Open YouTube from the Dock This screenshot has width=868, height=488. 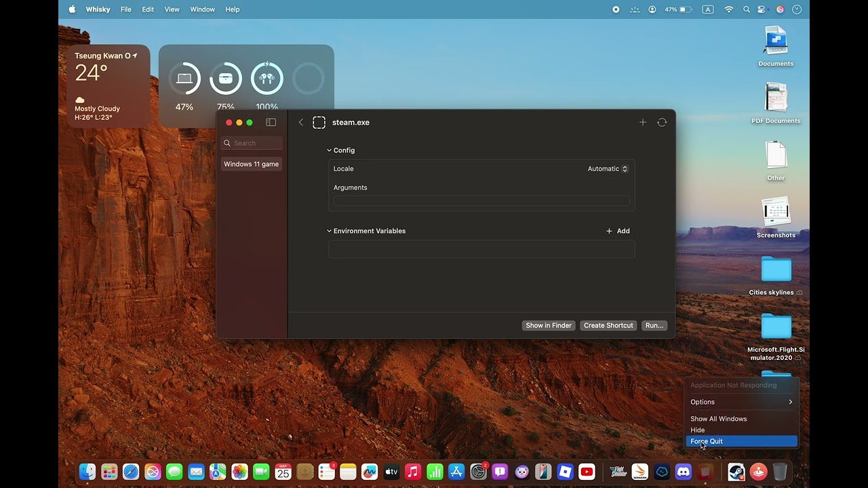587,472
